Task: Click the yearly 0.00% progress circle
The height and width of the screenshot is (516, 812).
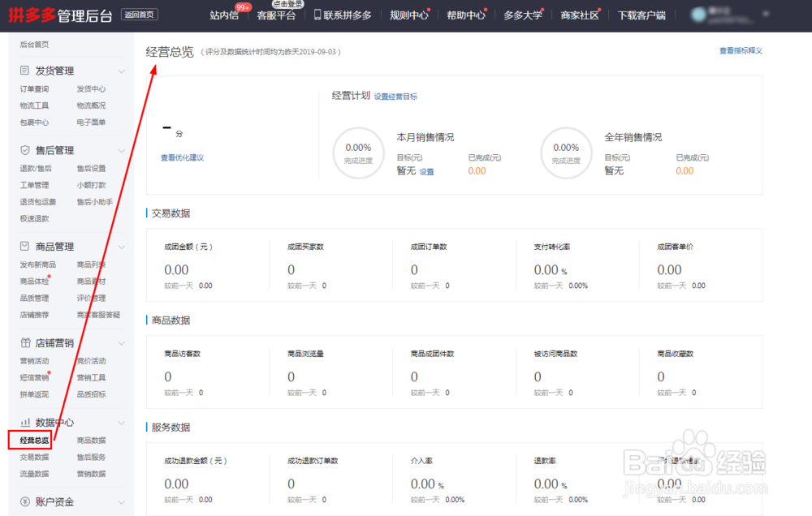Action: click(x=566, y=153)
